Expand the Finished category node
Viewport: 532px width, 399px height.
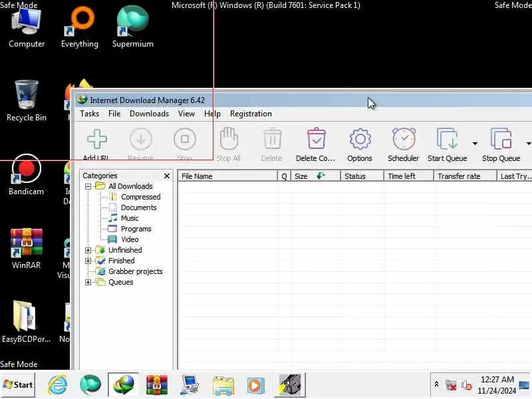88,261
